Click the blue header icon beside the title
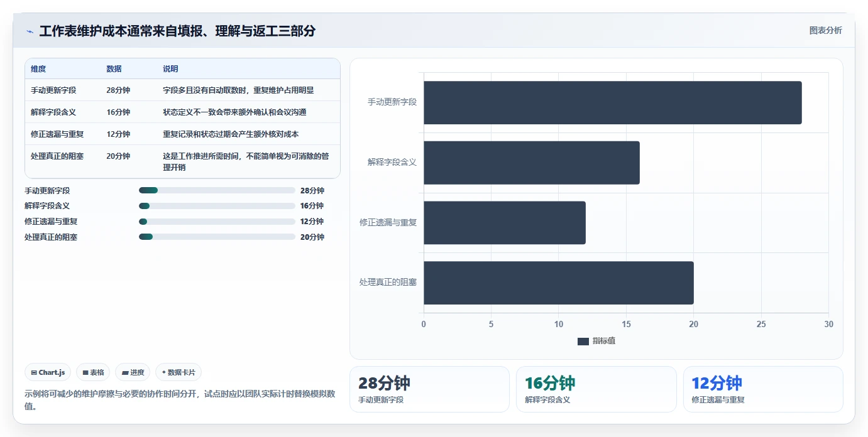The height and width of the screenshot is (437, 868). (30, 31)
